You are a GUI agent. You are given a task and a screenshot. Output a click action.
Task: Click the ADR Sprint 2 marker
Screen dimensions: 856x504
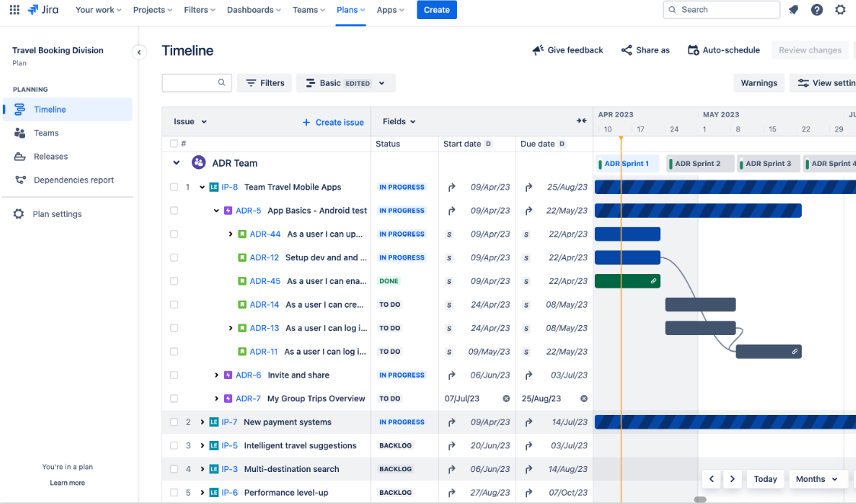(701, 163)
